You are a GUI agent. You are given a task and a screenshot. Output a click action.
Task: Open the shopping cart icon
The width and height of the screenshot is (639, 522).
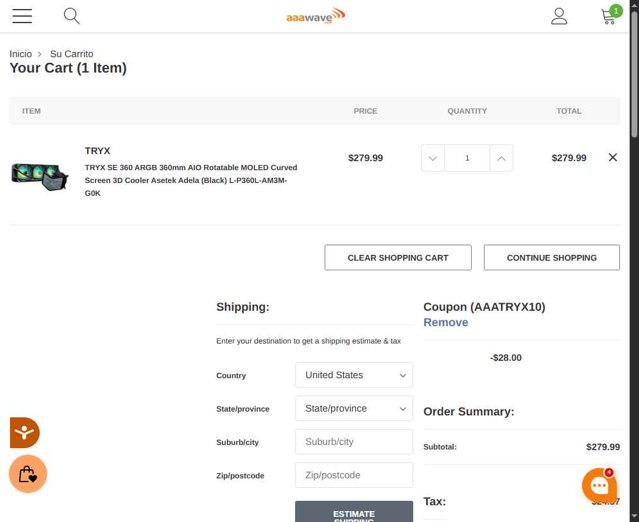coord(610,15)
